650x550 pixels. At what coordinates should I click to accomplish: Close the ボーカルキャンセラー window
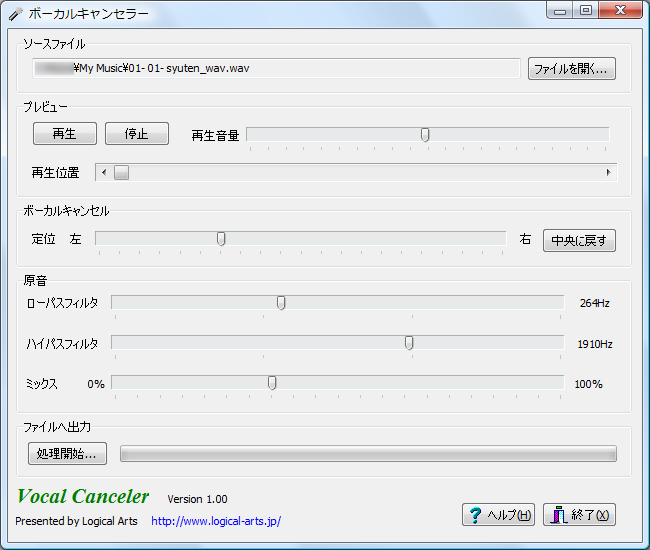[x=620, y=10]
